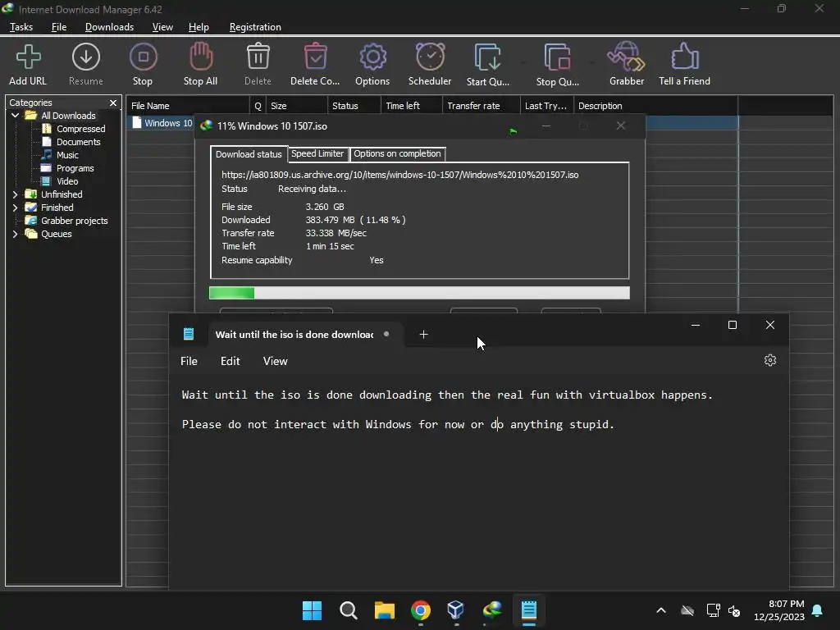
Task: Click the Stop Queue icon
Action: coord(557,57)
